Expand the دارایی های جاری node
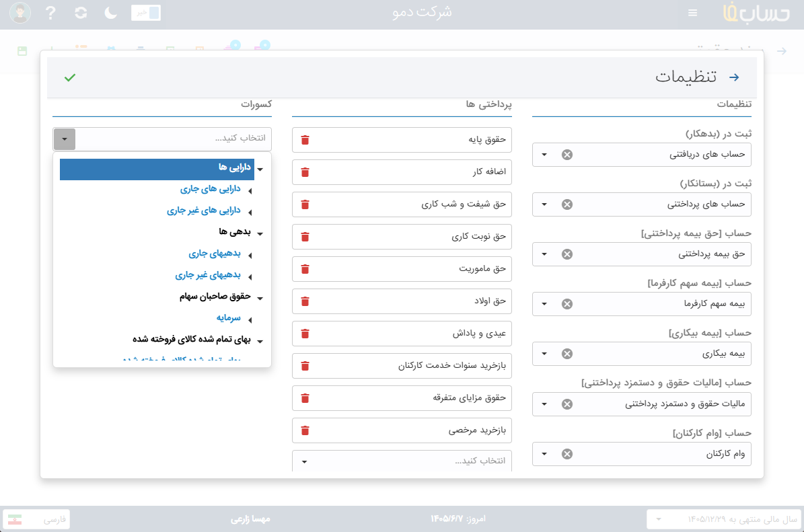Screen dimensions: 804x532 pyautogui.click(x=250, y=191)
